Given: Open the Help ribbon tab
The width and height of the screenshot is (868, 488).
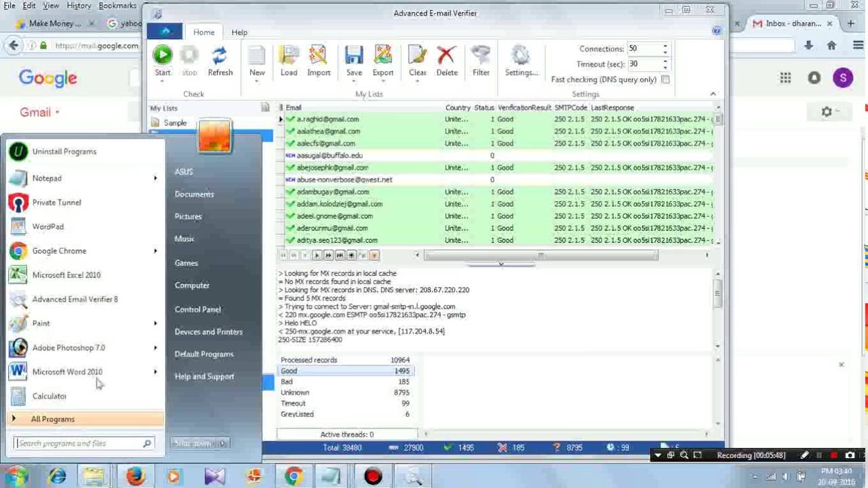Looking at the screenshot, I should coord(239,32).
